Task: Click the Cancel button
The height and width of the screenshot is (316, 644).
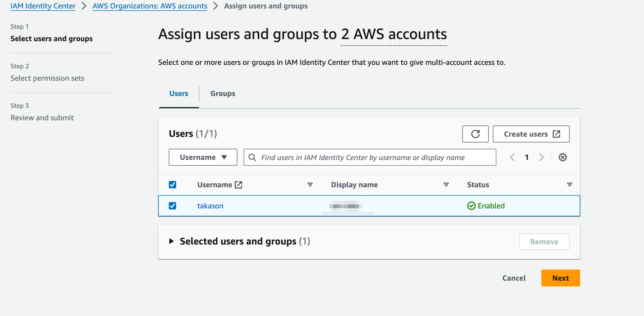Action: (514, 278)
